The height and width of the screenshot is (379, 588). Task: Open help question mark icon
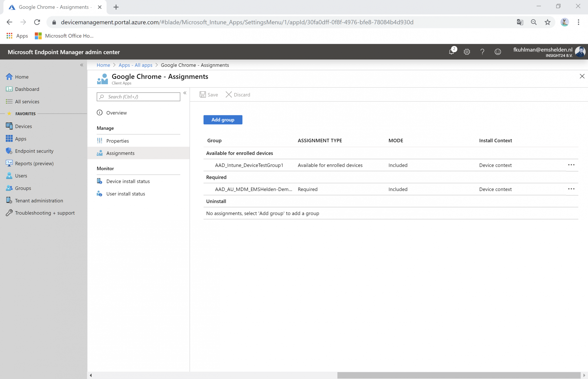(x=482, y=52)
